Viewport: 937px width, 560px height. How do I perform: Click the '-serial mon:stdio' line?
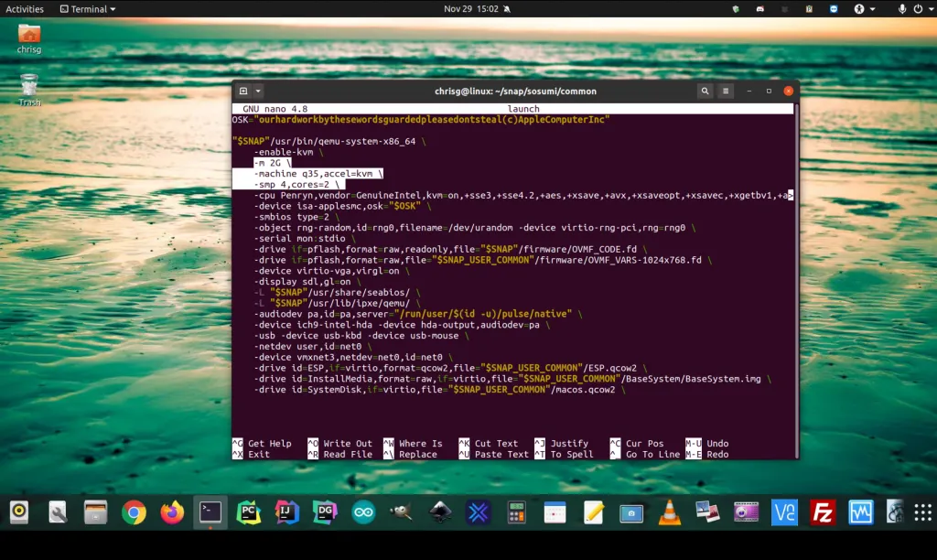click(x=305, y=239)
